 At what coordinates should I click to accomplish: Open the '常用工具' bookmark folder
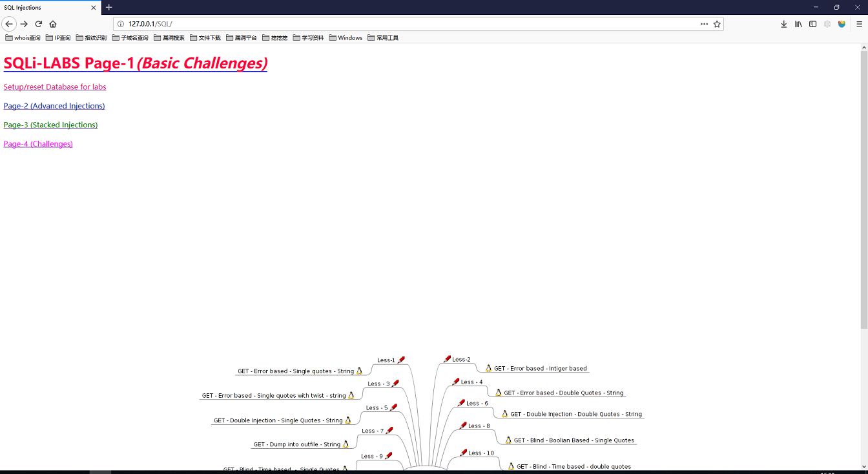click(x=383, y=37)
